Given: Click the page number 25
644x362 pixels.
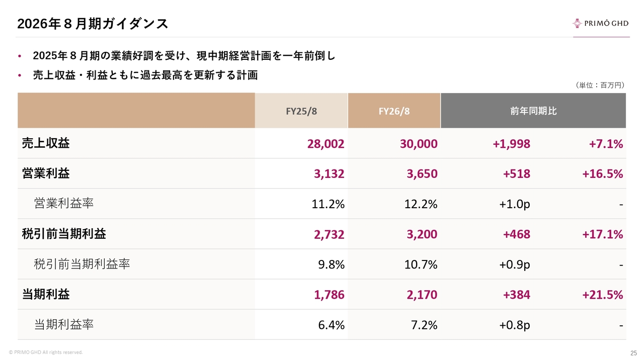Looking at the screenshot, I should point(633,352).
